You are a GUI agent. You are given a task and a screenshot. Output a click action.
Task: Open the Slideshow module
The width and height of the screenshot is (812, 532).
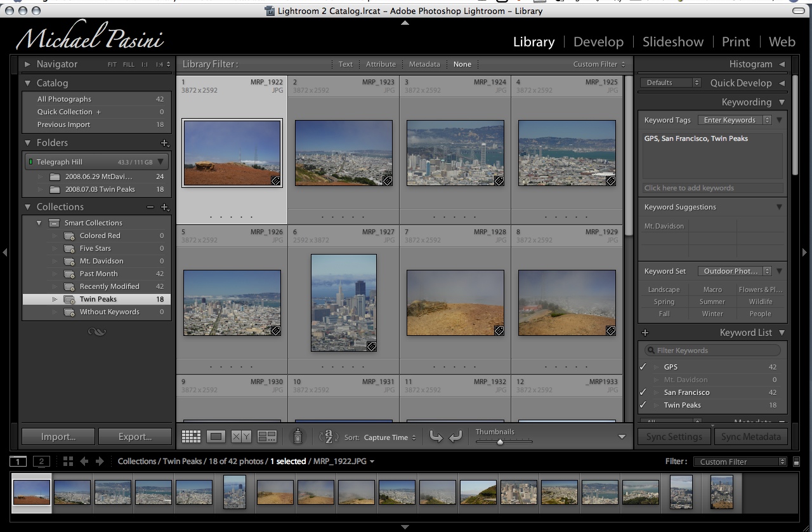pyautogui.click(x=672, y=42)
